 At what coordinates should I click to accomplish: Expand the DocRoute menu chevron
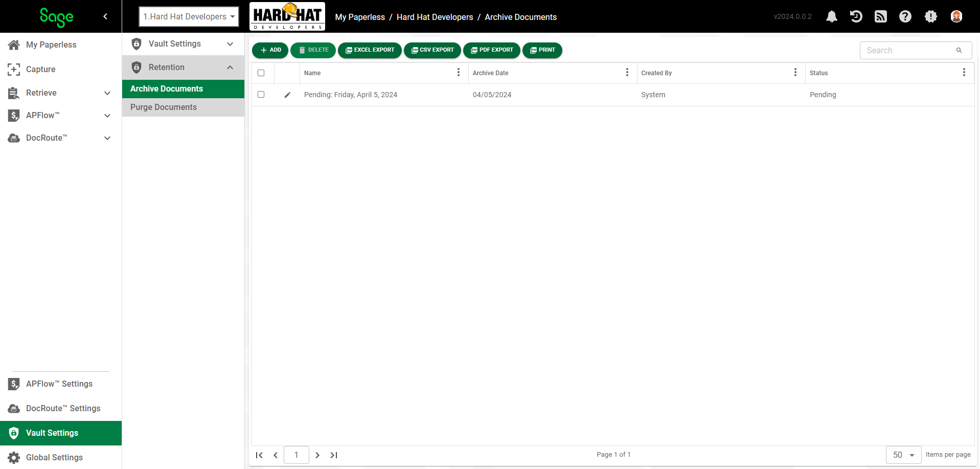pyautogui.click(x=107, y=138)
